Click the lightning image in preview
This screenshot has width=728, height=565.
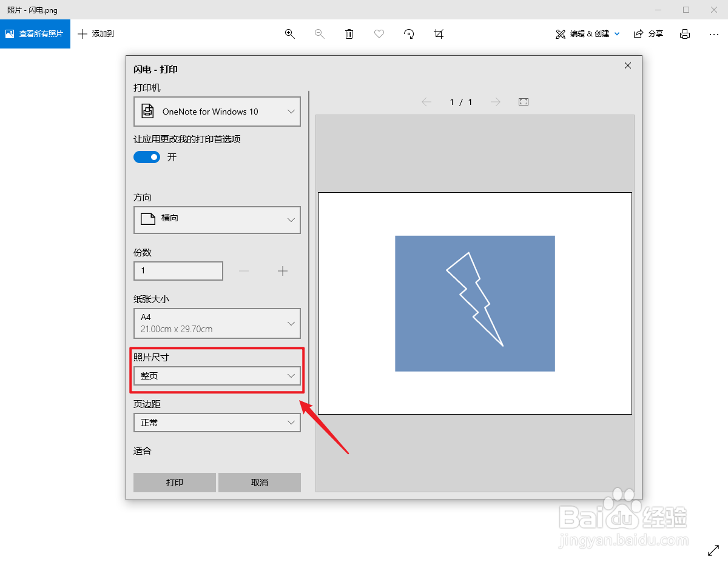click(475, 303)
